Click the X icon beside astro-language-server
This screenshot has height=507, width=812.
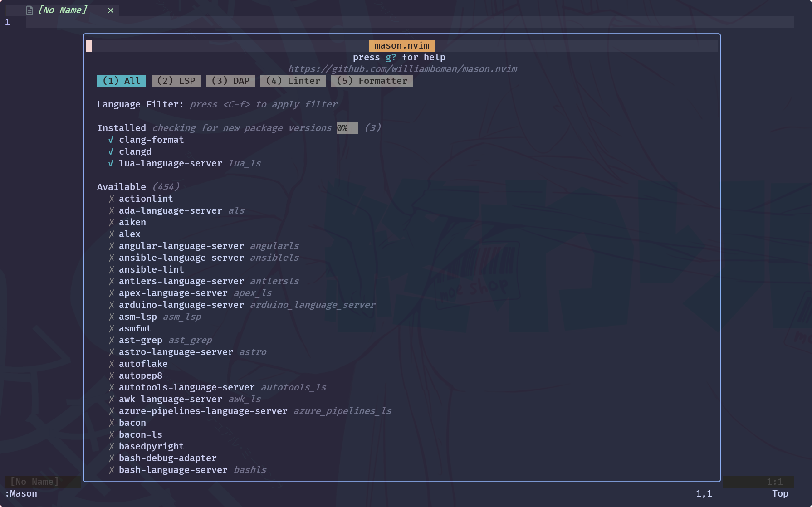click(111, 352)
